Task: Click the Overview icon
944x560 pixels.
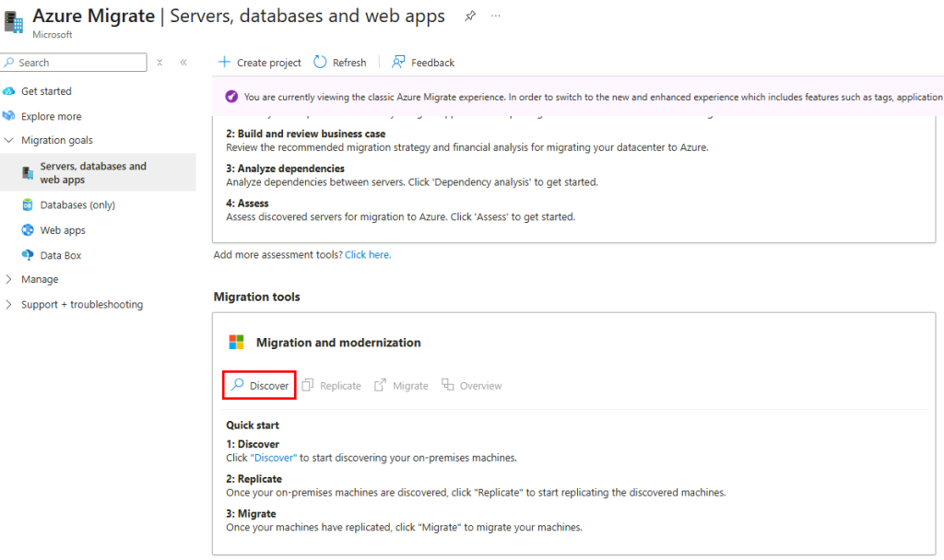Action: [x=447, y=384]
